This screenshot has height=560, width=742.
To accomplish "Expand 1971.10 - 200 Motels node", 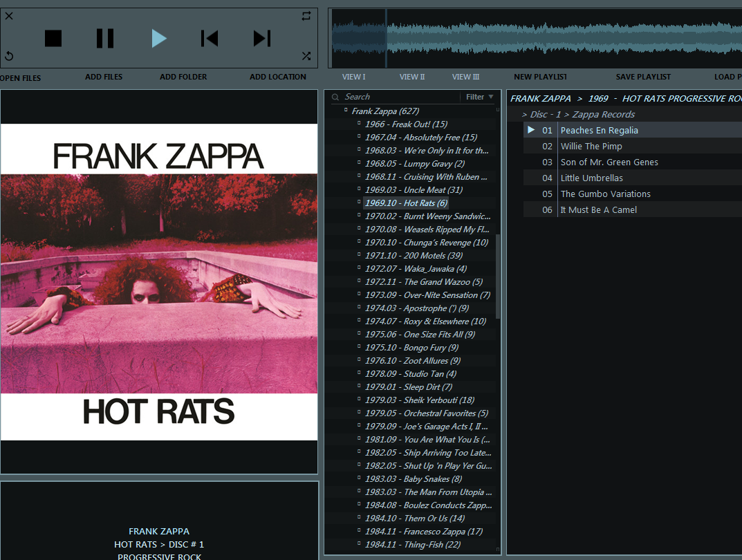I will point(359,254).
